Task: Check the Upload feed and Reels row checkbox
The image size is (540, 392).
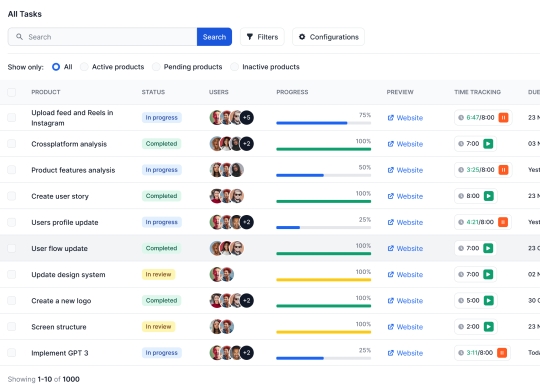Action: click(x=12, y=117)
